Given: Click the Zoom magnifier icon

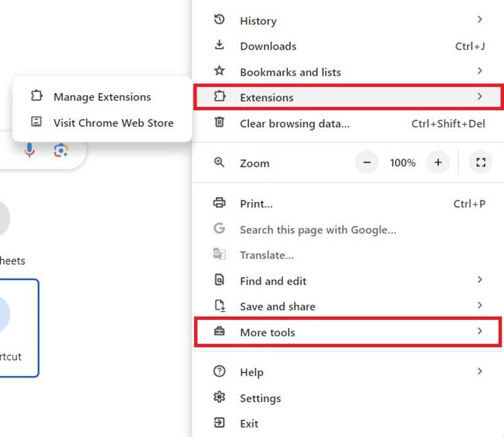Looking at the screenshot, I should coord(219,162).
